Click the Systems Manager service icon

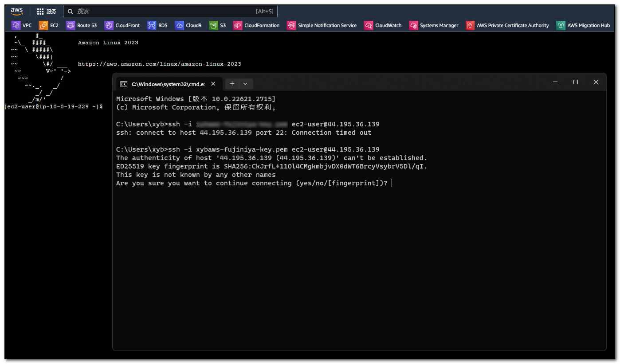click(x=413, y=26)
